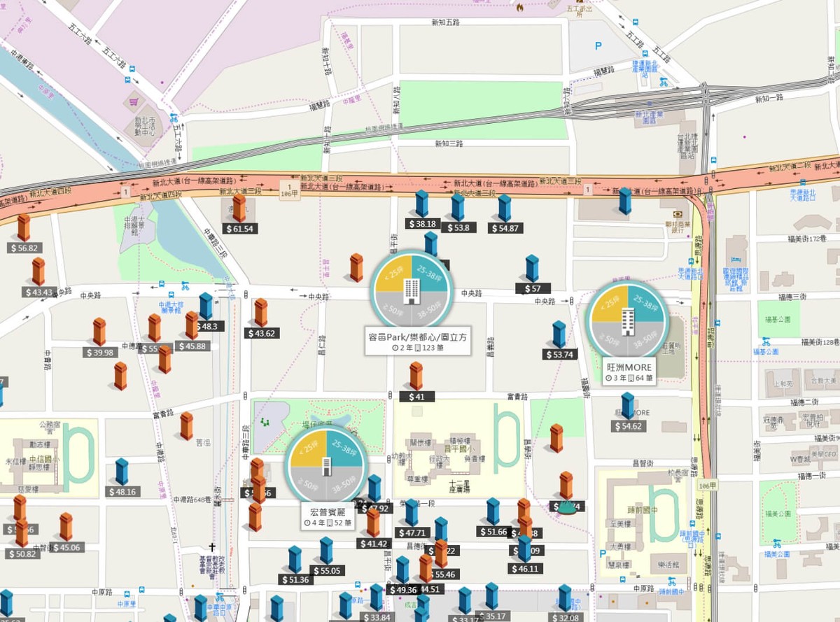This screenshot has height=622, width=840.
Task: Click the $47.71 price tag
Action: click(412, 532)
